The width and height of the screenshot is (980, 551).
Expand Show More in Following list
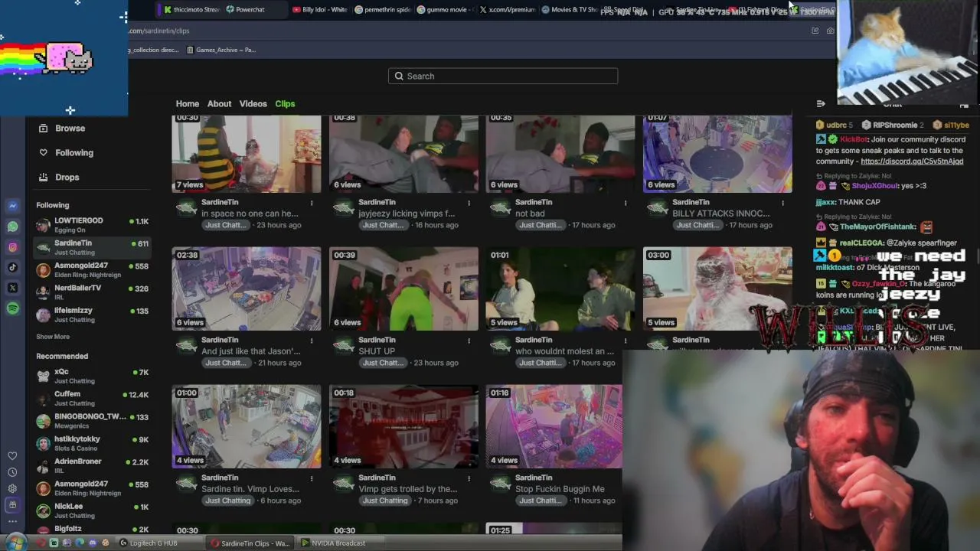pyautogui.click(x=53, y=337)
